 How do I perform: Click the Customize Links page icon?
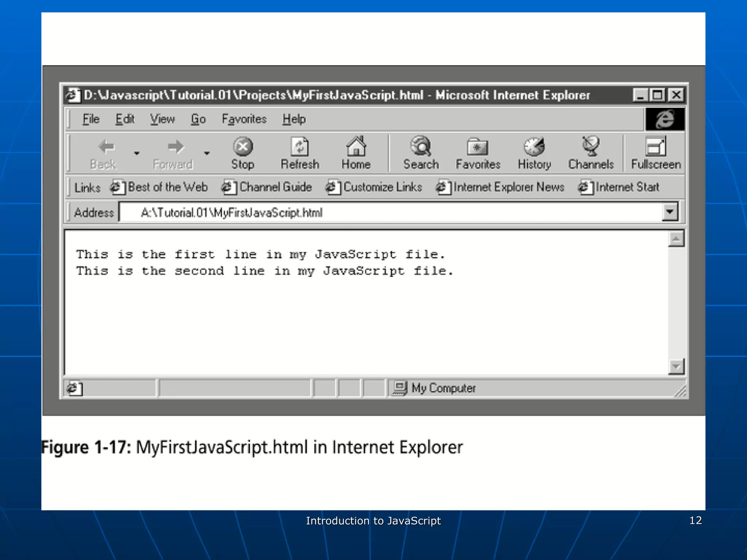click(x=333, y=187)
